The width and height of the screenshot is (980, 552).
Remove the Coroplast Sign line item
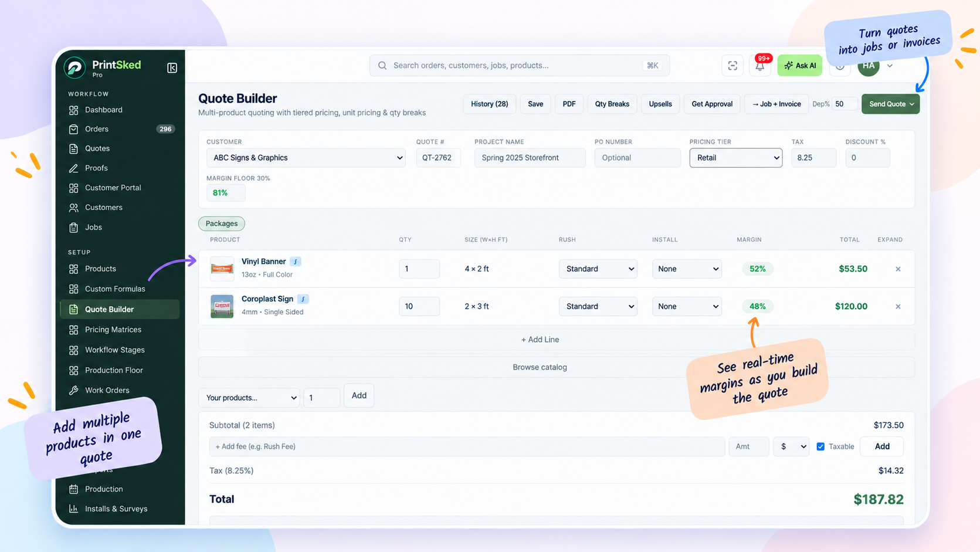898,307
